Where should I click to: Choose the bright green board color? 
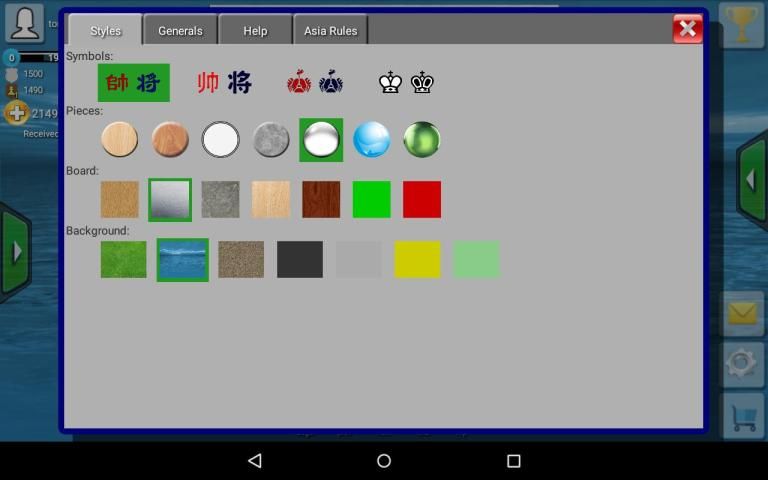[x=371, y=199]
